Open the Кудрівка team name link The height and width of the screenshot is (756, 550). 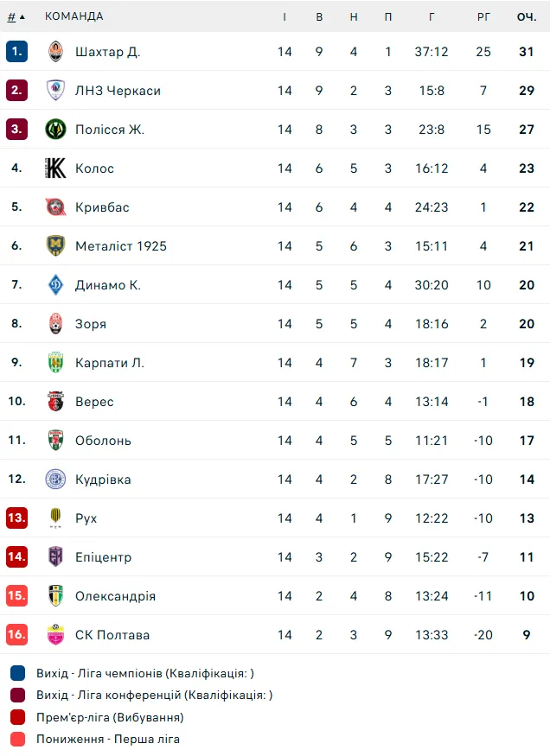coord(103,480)
